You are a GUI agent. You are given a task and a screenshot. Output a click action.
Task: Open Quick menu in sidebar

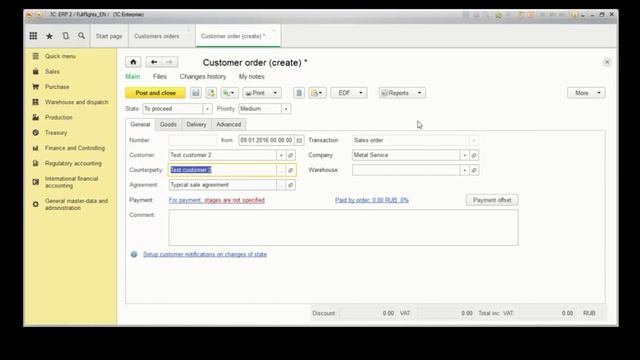point(60,56)
